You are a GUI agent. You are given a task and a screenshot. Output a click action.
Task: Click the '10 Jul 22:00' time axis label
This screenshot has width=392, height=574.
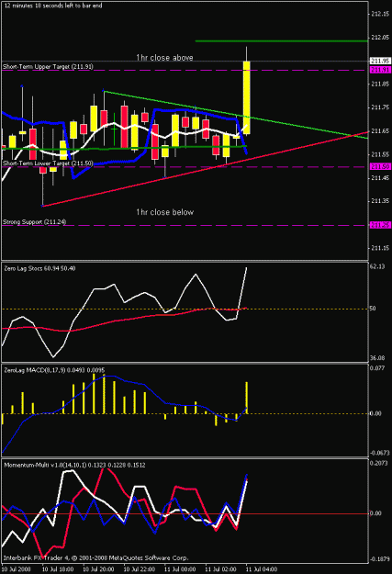(140, 569)
